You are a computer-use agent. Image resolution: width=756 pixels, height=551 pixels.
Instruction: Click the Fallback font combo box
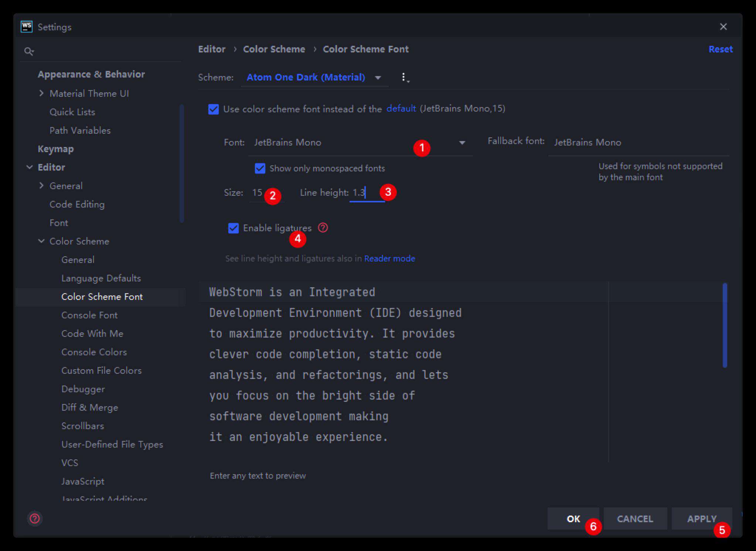[x=638, y=143]
